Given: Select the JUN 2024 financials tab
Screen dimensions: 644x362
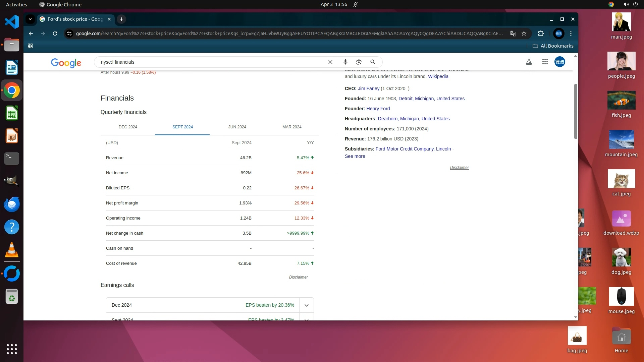Looking at the screenshot, I should click(237, 127).
